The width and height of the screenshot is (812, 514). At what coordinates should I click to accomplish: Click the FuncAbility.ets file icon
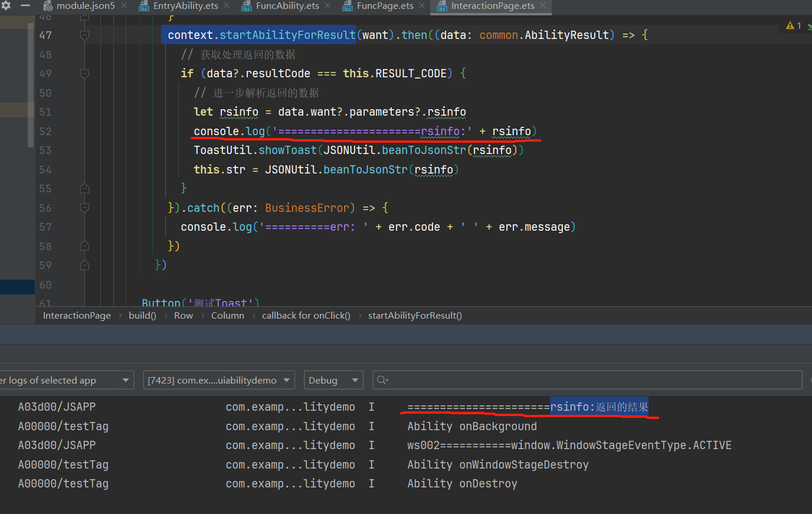(x=247, y=6)
